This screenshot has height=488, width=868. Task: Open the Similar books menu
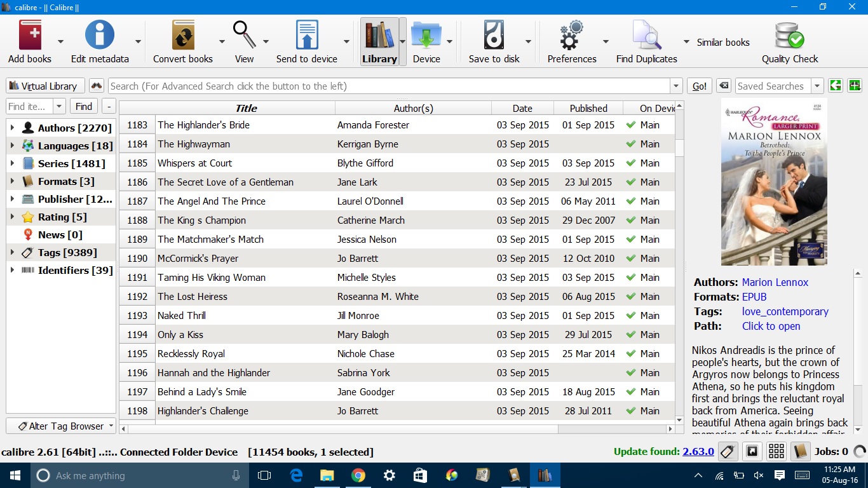pos(723,42)
